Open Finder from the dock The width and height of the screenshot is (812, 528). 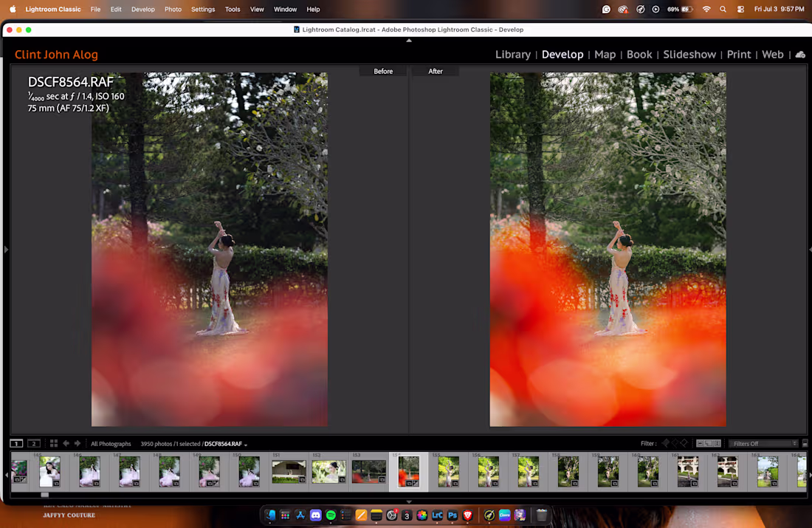[269, 515]
